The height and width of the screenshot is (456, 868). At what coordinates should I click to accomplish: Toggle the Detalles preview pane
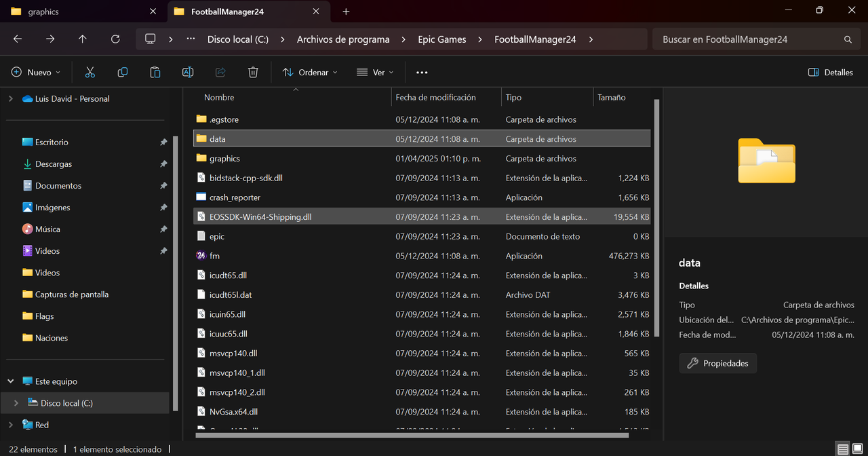coord(831,72)
